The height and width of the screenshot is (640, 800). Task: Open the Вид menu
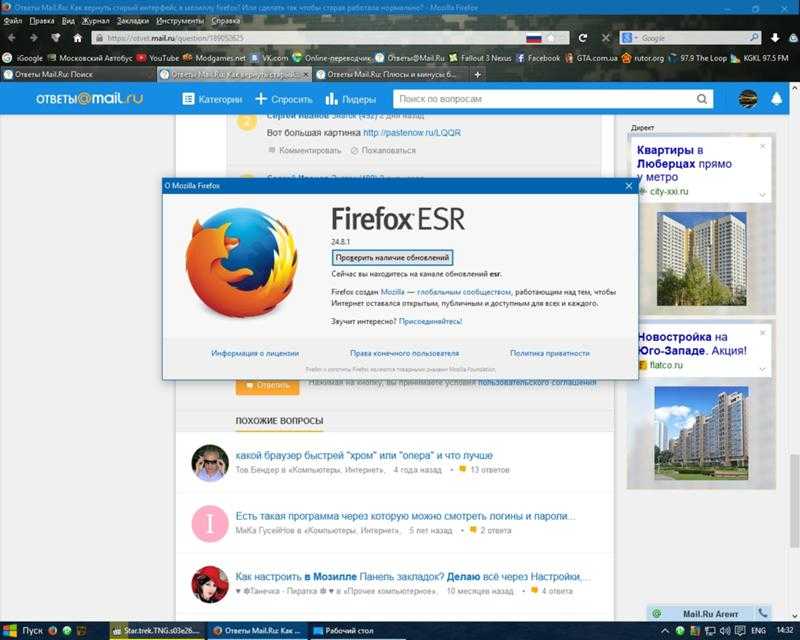[x=68, y=21]
